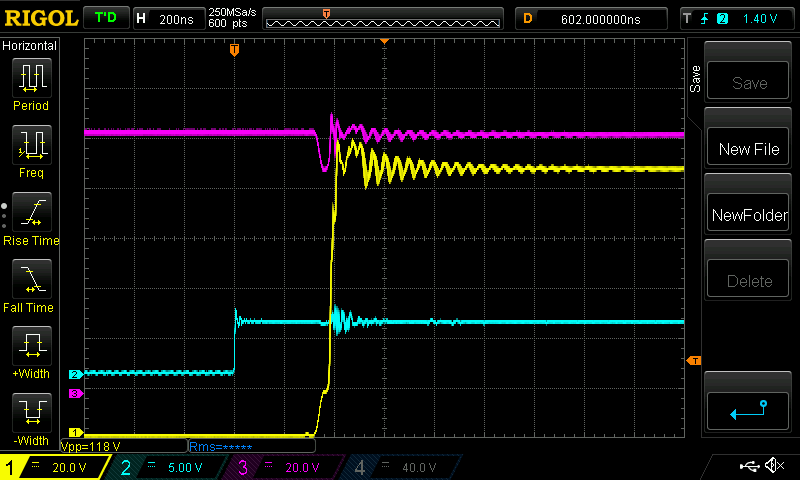Select the -Width measurement icon

tap(31, 414)
